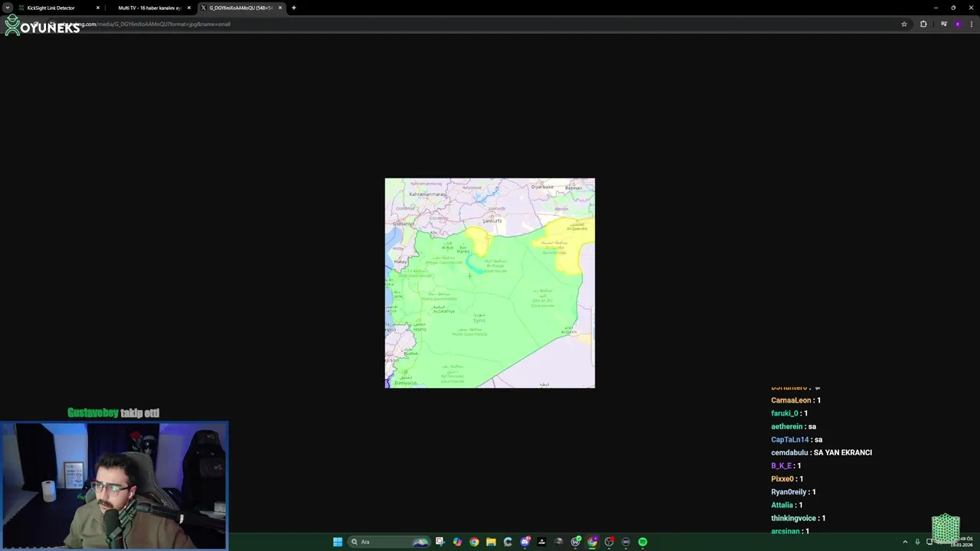Image resolution: width=980 pixels, height=551 pixels.
Task: Click the Syria map image
Action: point(490,283)
